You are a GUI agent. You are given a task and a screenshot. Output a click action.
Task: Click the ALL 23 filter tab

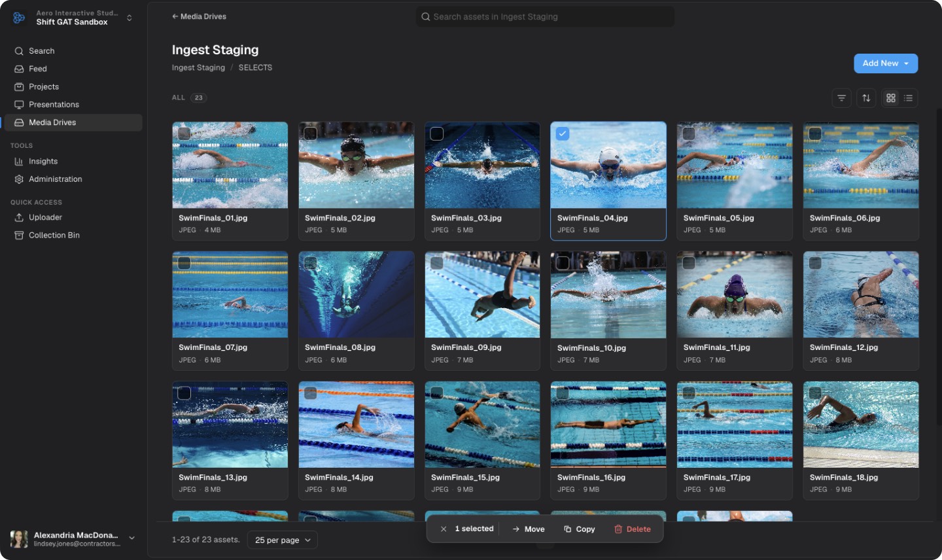tap(189, 98)
